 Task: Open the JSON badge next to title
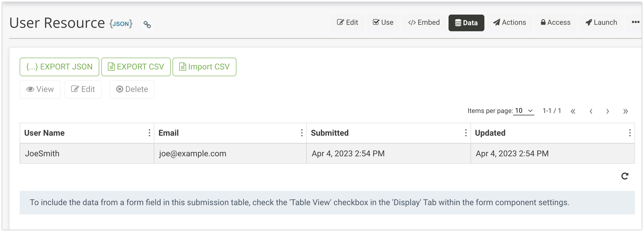tap(121, 24)
